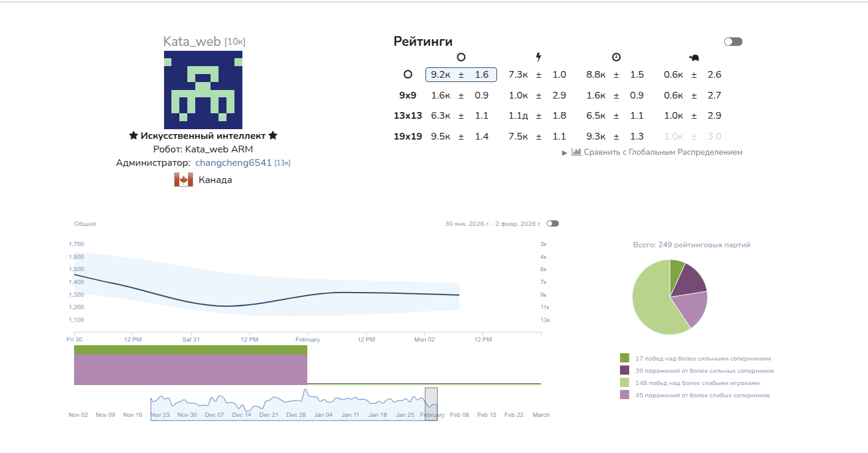
Task: Open administrator changcheng6541 profile link
Action: pyautogui.click(x=233, y=163)
